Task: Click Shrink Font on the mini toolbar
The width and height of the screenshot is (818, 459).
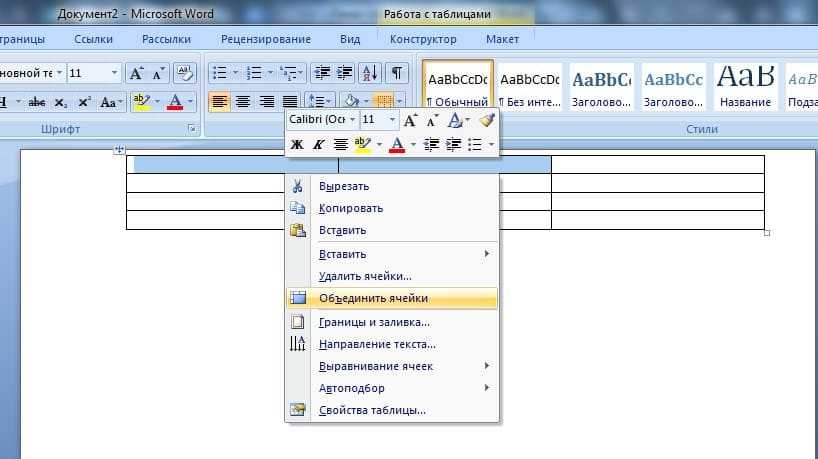Action: pos(432,120)
